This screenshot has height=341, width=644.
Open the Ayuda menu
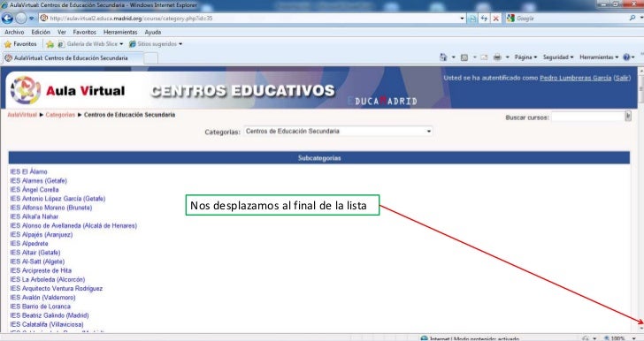pyautogui.click(x=153, y=32)
